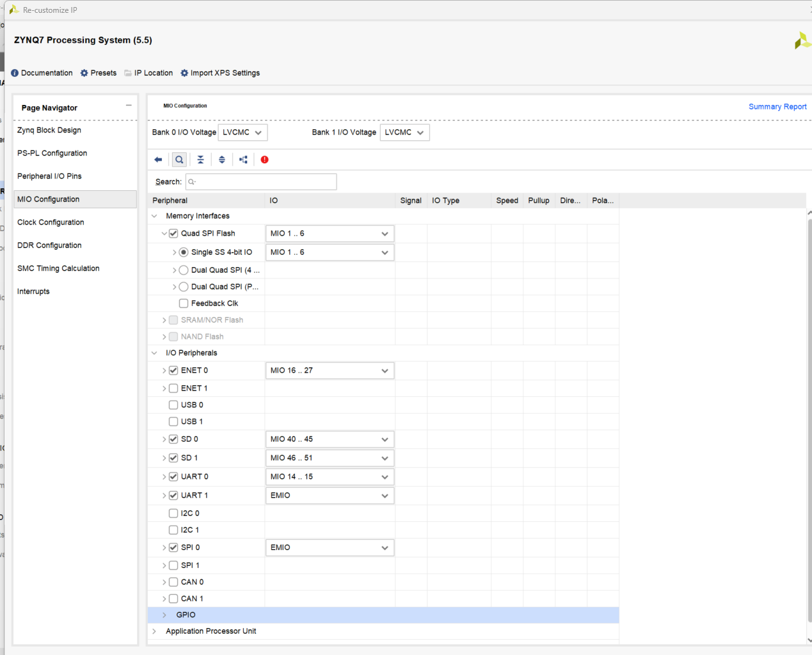Go to Clock Configuration page
Screen dimensions: 812x655
tap(51, 222)
